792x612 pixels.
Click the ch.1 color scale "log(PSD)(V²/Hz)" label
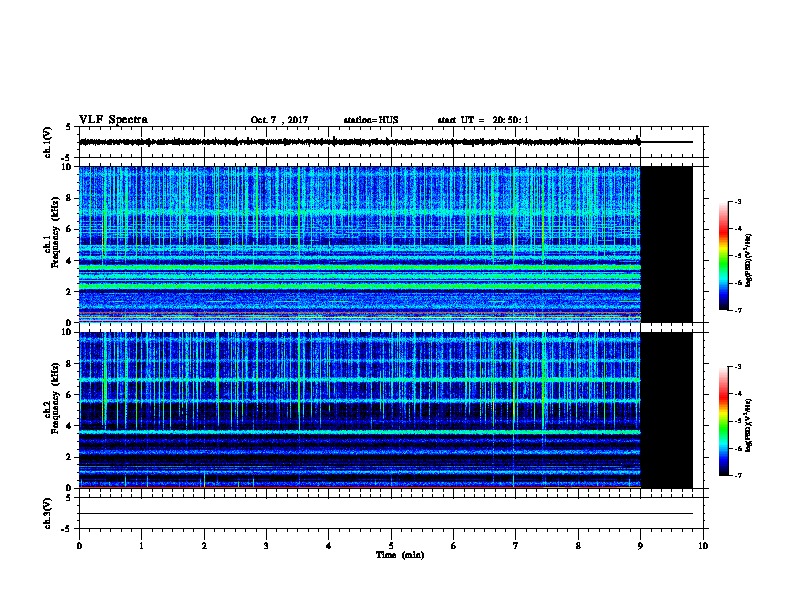[x=749, y=260]
